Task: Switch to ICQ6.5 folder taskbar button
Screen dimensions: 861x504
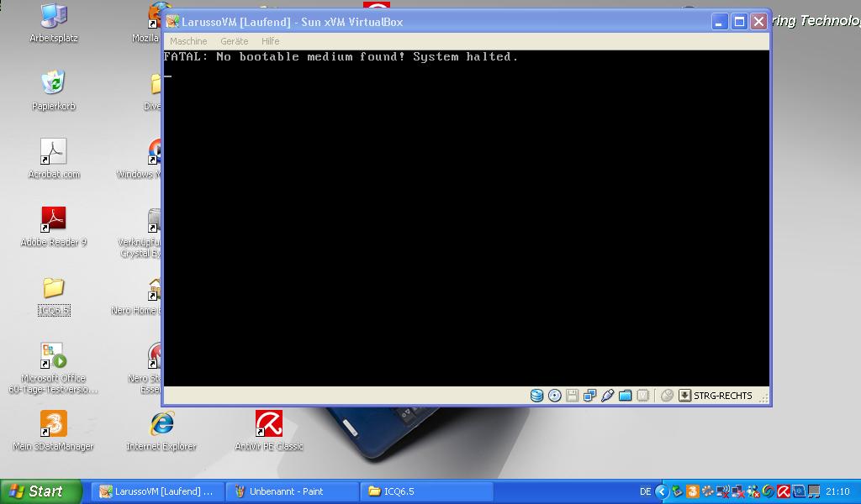Action: pyautogui.click(x=426, y=491)
